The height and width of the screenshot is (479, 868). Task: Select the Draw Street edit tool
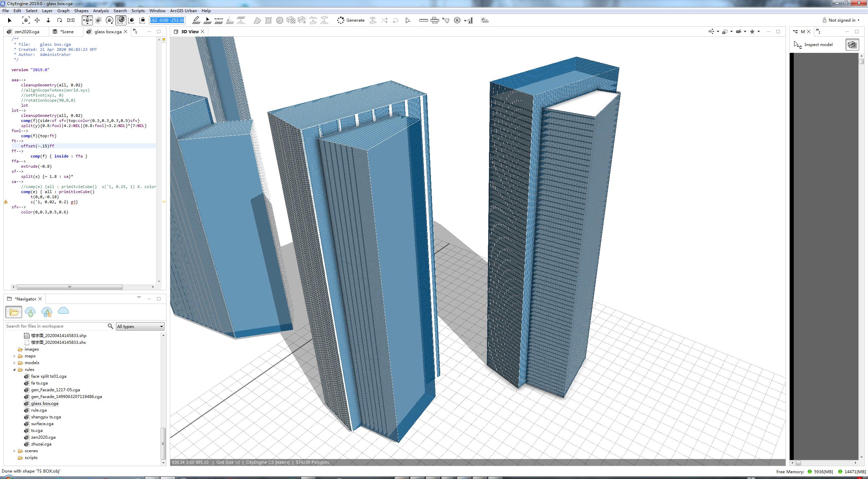[x=196, y=20]
